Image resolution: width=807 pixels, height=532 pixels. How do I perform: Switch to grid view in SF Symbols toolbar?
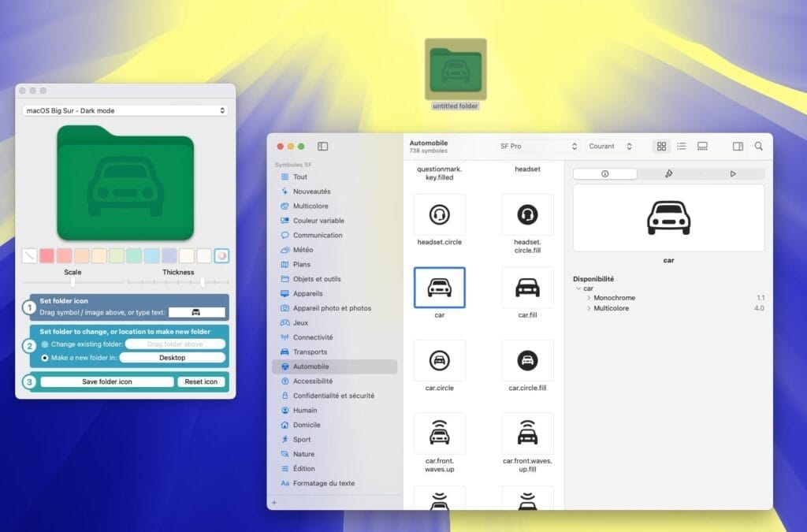click(662, 147)
